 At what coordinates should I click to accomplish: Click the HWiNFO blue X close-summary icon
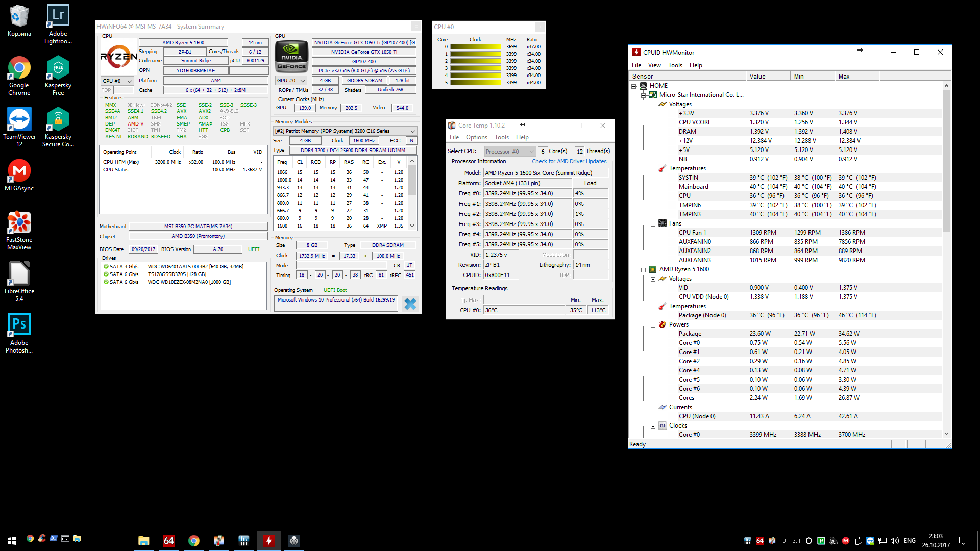(410, 304)
